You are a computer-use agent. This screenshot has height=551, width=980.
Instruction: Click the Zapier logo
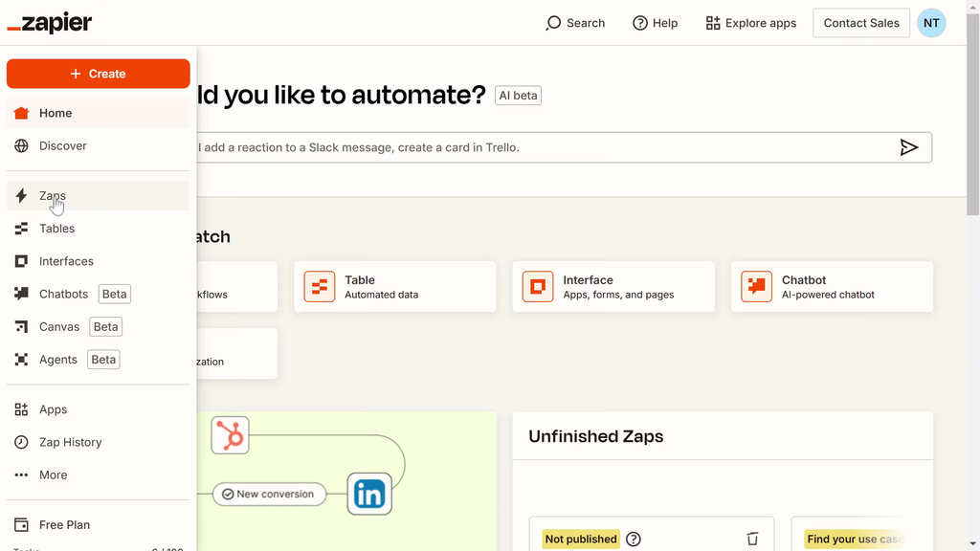coord(50,23)
